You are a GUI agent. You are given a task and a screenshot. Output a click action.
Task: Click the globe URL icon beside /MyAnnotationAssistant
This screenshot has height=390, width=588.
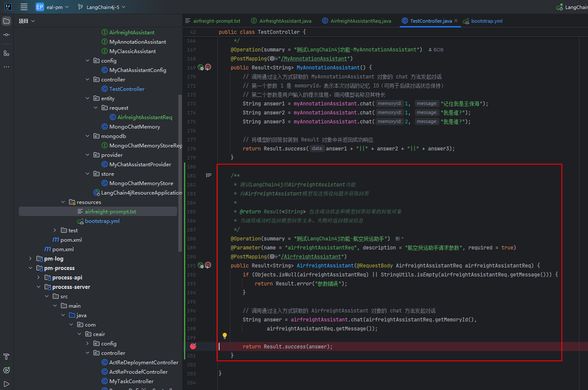click(273, 59)
